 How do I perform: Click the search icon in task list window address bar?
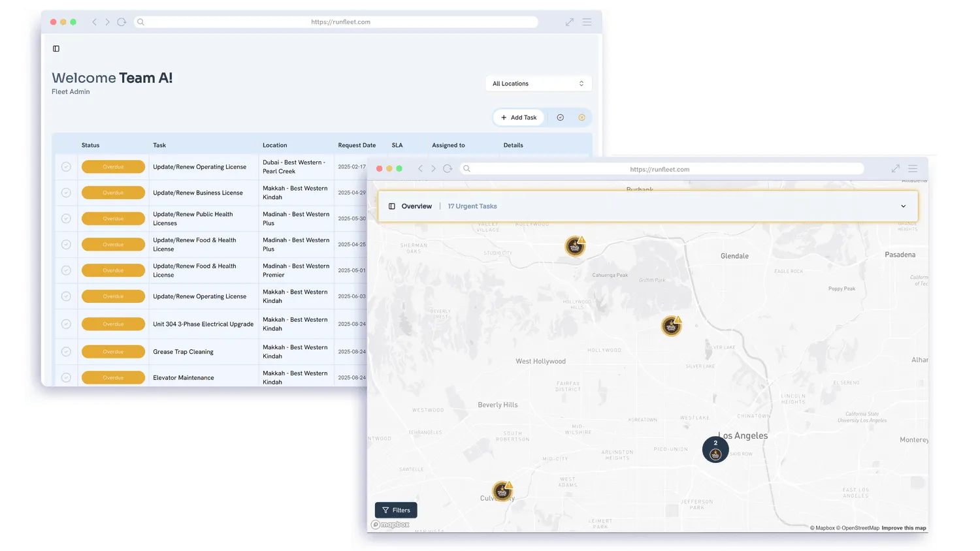coord(140,22)
